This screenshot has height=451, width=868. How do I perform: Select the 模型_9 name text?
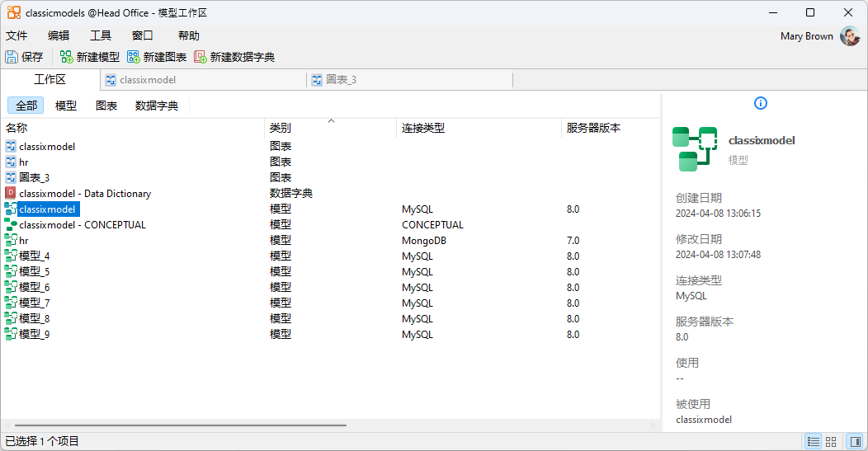click(35, 334)
